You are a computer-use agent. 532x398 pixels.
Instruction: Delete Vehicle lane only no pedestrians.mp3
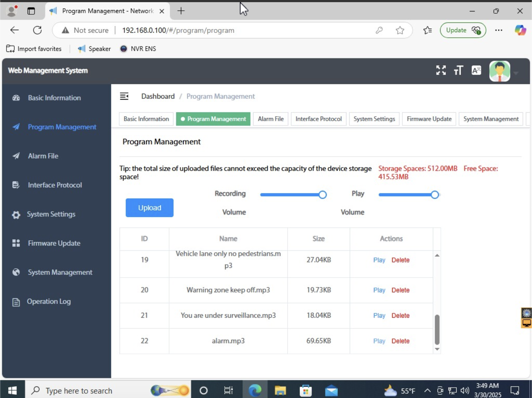pos(401,260)
